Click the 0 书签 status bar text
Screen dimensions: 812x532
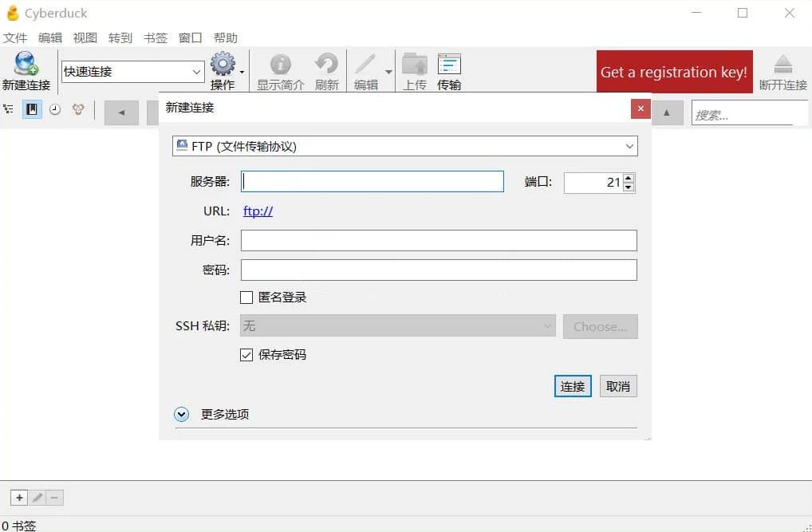point(19,526)
